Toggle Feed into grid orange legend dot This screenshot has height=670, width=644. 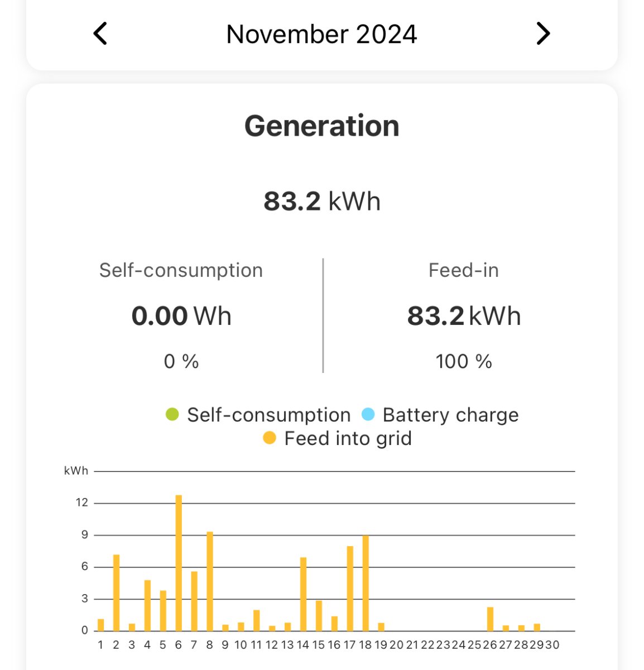point(270,438)
